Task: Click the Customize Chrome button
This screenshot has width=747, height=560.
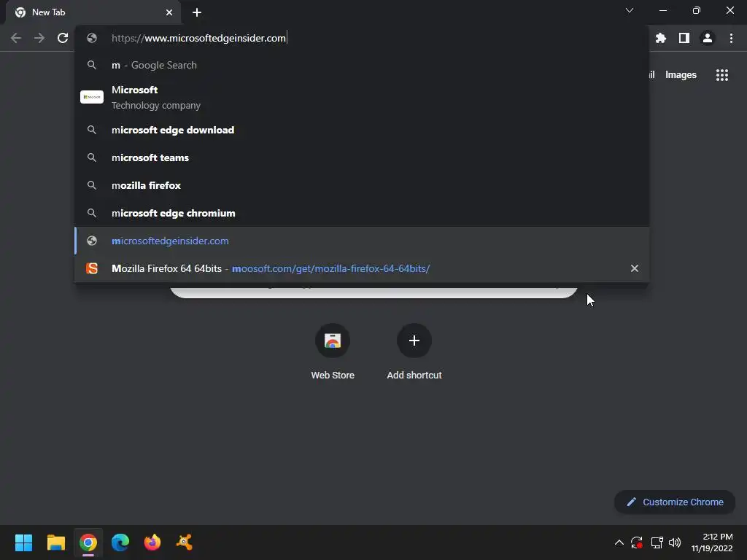Action: tap(675, 502)
